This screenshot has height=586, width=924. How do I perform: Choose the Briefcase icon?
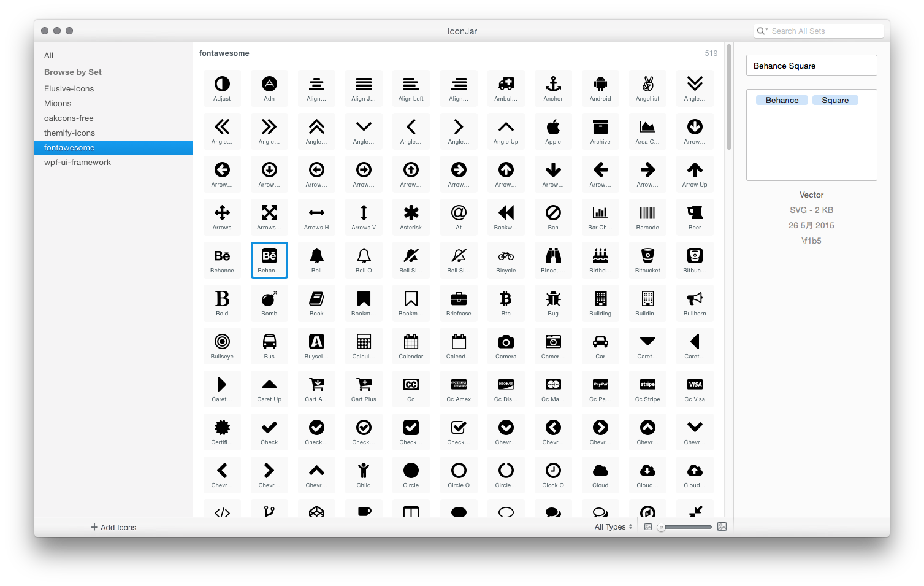tap(459, 303)
